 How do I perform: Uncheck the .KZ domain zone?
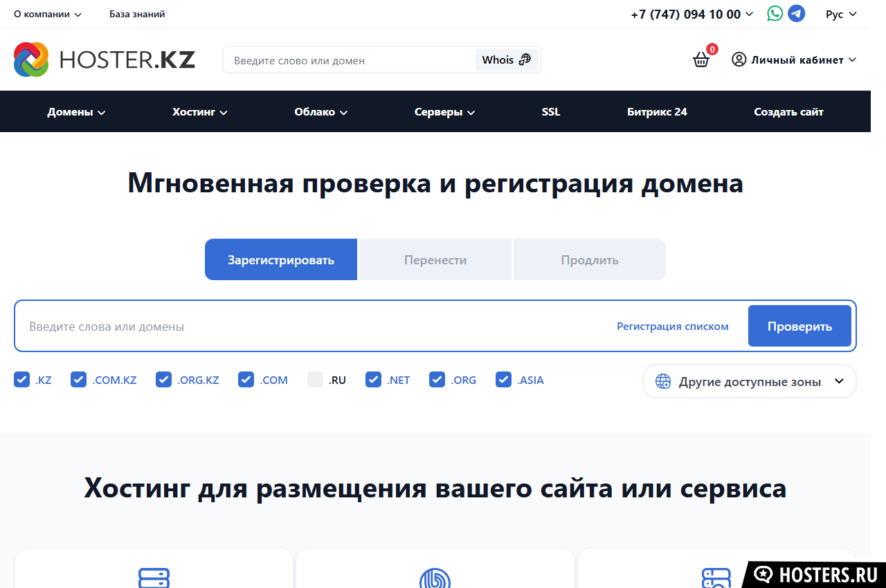22,380
